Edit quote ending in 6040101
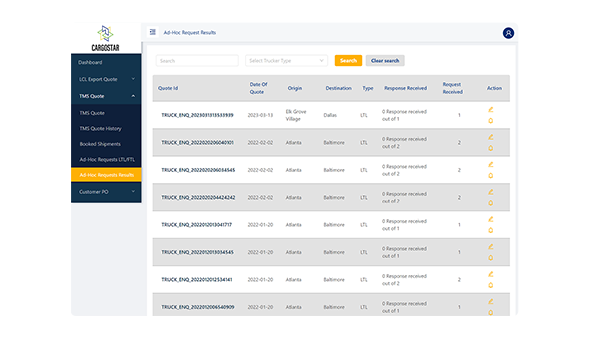 [490, 137]
